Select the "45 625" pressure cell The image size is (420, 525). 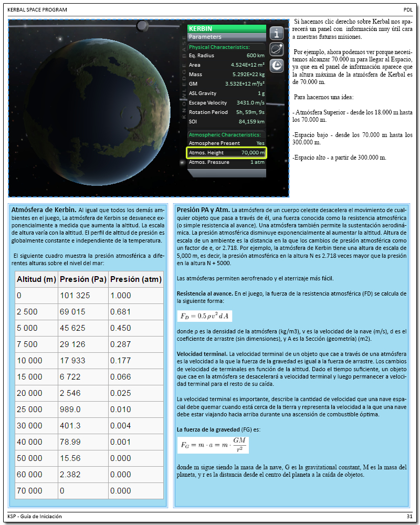[83, 328]
